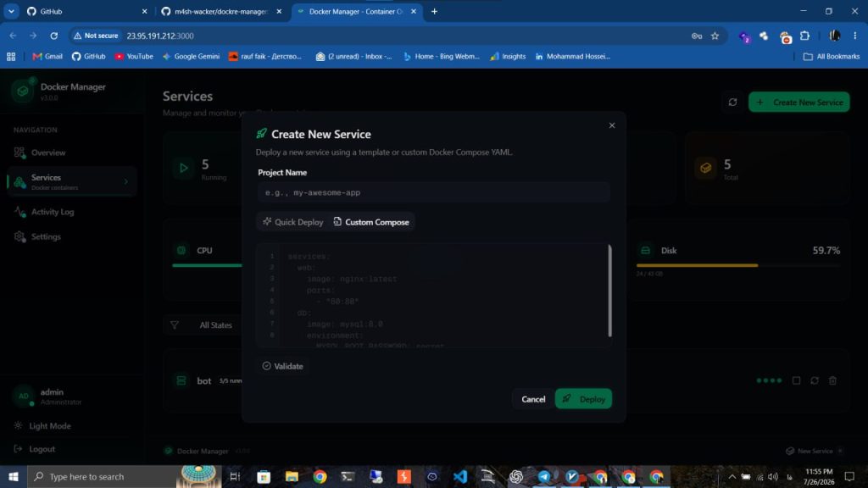The image size is (868, 488).
Task: Open the Insights bookmark
Action: coord(509,57)
